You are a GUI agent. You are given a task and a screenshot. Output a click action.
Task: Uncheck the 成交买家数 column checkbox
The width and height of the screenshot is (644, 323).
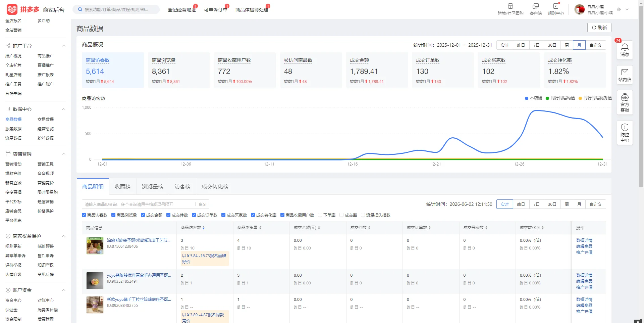point(223,215)
